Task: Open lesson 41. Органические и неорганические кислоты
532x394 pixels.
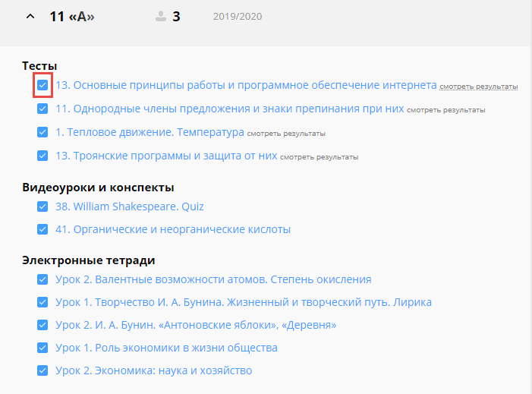Action: pyautogui.click(x=173, y=229)
